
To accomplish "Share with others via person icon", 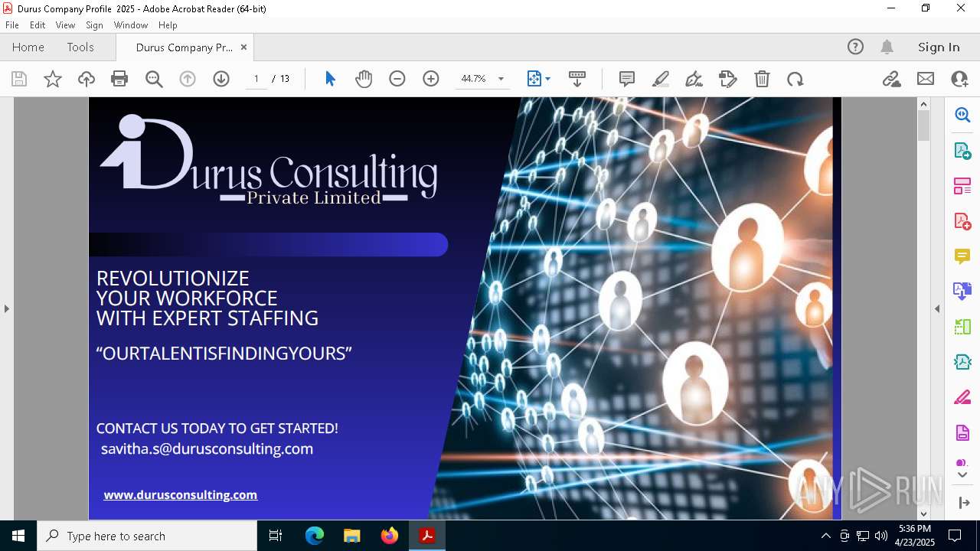I will pos(959,79).
